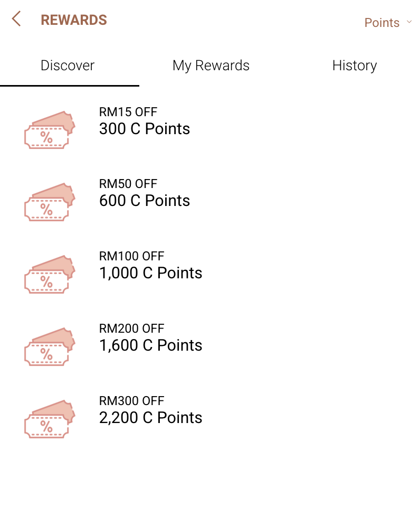Open the History tab
This screenshot has height=507, width=420.
[355, 65]
